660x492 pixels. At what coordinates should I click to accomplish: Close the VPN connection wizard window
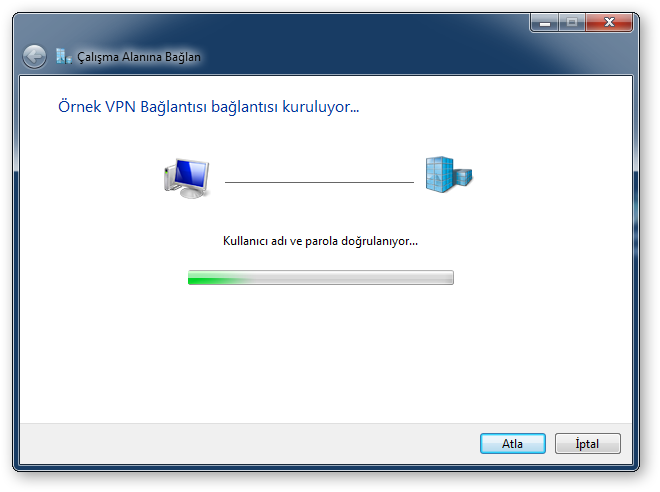click(x=609, y=22)
